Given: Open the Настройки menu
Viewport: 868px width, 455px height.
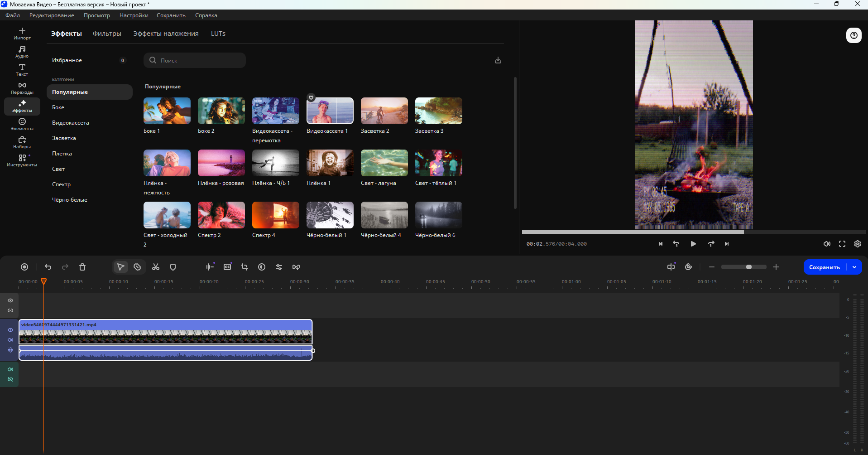Looking at the screenshot, I should 134,15.
